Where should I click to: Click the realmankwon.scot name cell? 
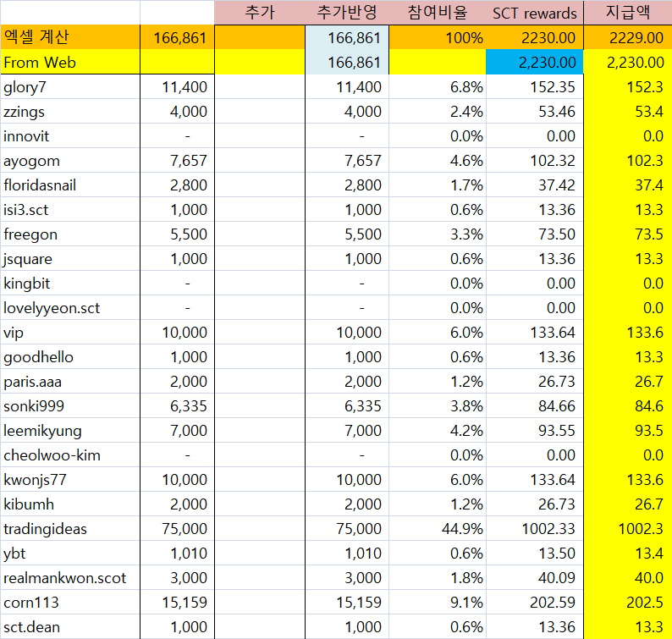point(70,578)
